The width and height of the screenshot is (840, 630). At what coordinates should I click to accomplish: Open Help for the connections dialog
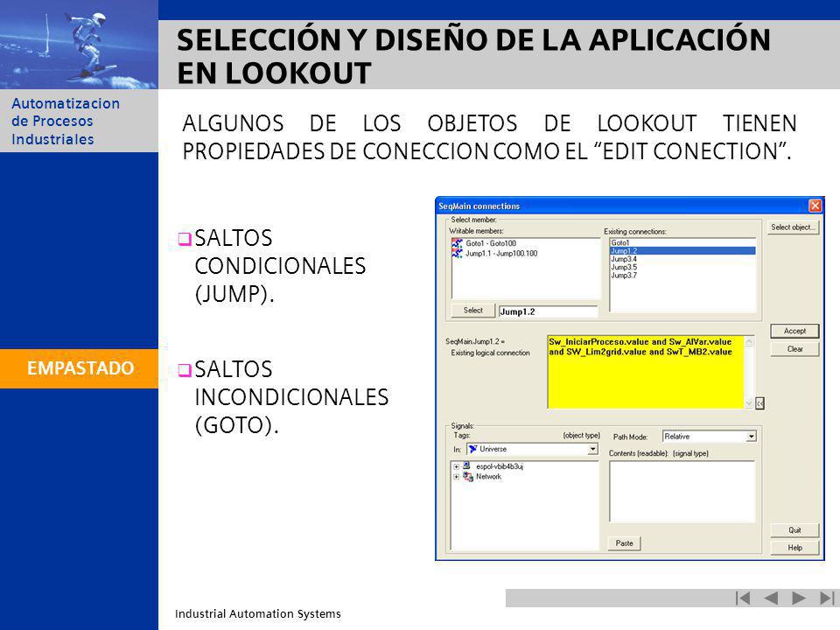pyautogui.click(x=794, y=548)
